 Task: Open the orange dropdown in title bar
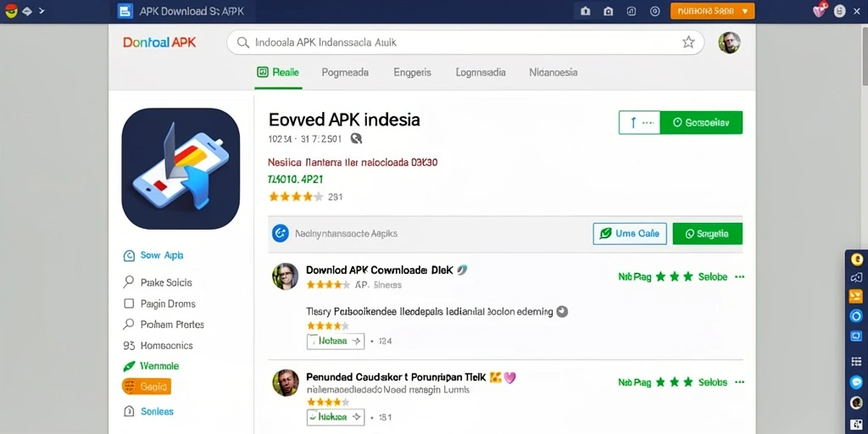(x=712, y=10)
